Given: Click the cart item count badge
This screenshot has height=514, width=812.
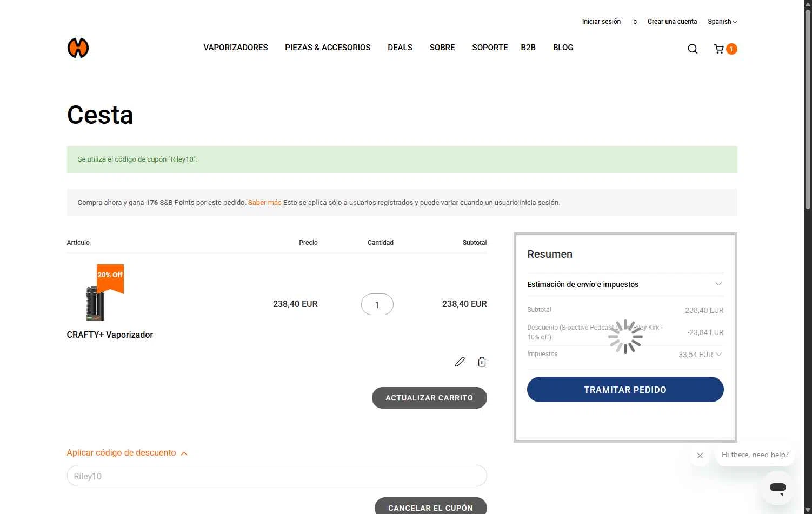Looking at the screenshot, I should pyautogui.click(x=731, y=49).
